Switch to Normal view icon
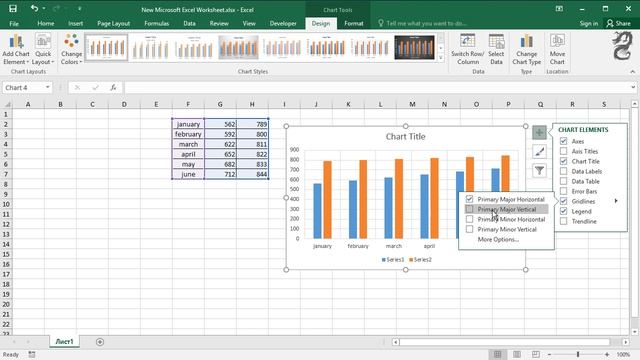The image size is (640, 360). [497, 354]
